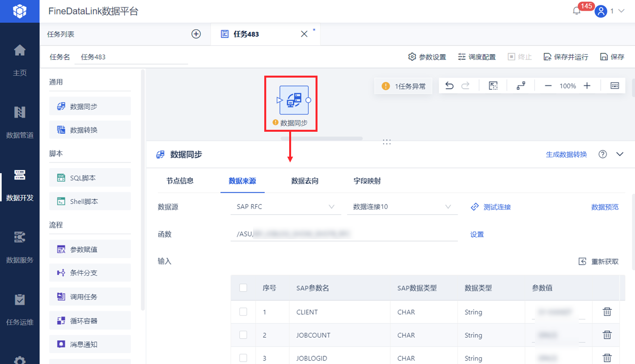Click the 1任务异常 warning indicator

403,86
